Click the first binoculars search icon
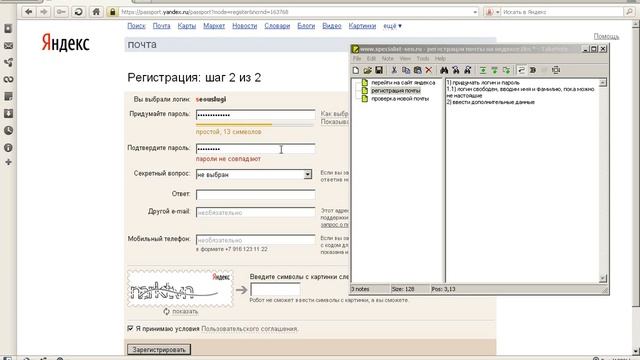This screenshot has width=640, height=360. 444,70
